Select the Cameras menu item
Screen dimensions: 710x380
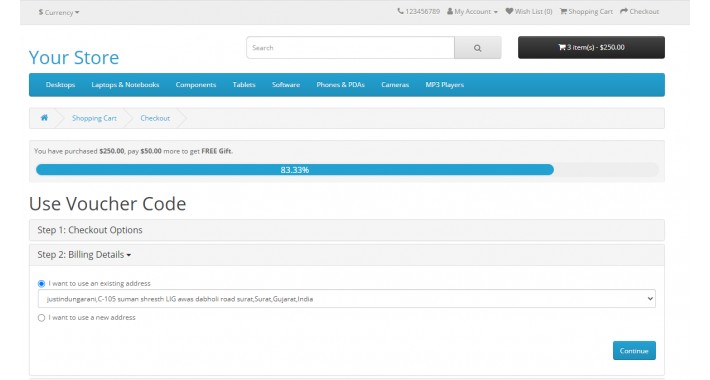(x=395, y=85)
